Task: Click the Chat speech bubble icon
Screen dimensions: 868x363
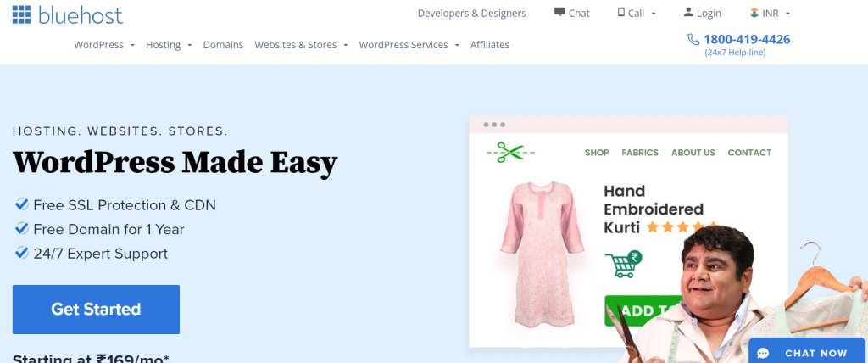Action: click(x=559, y=13)
